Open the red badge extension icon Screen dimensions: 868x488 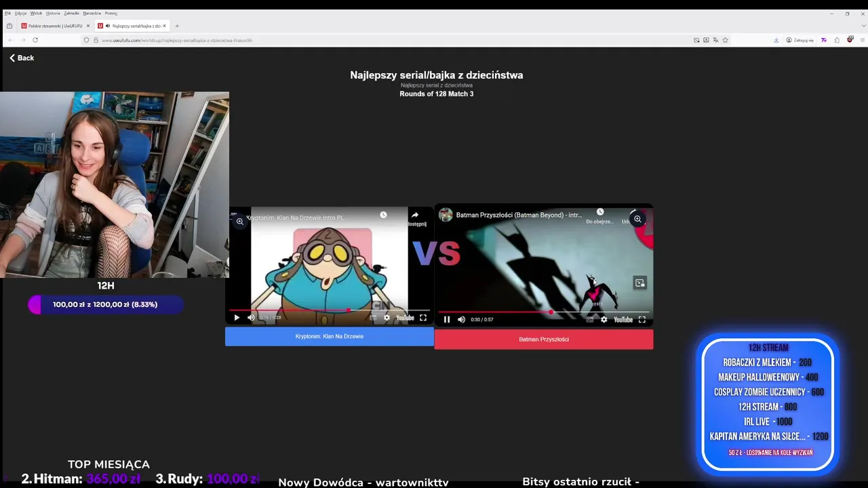[850, 39]
